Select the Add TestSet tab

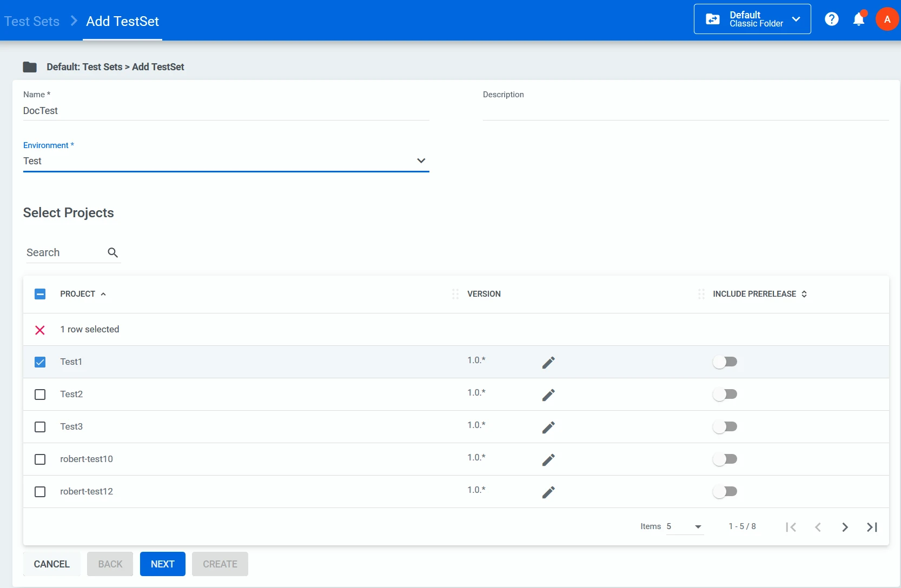[122, 21]
